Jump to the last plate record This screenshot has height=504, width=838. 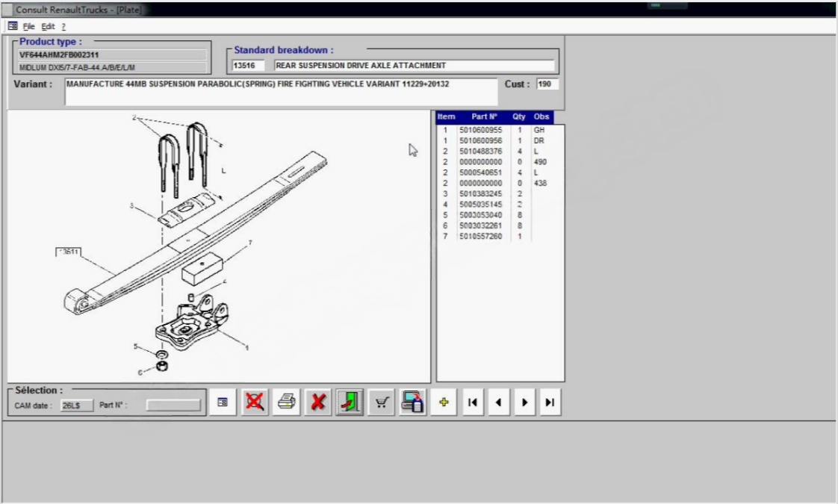coord(550,402)
